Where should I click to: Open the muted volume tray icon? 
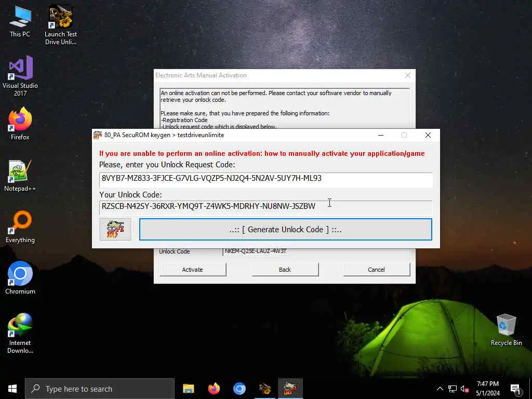point(464,389)
